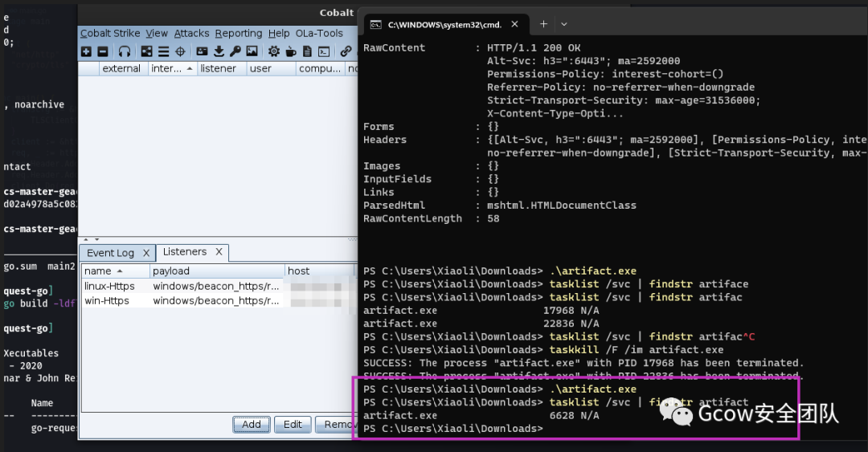868x452 pixels.
Task: Click Scripted Web Delivery terminal icon
Action: pos(324,51)
